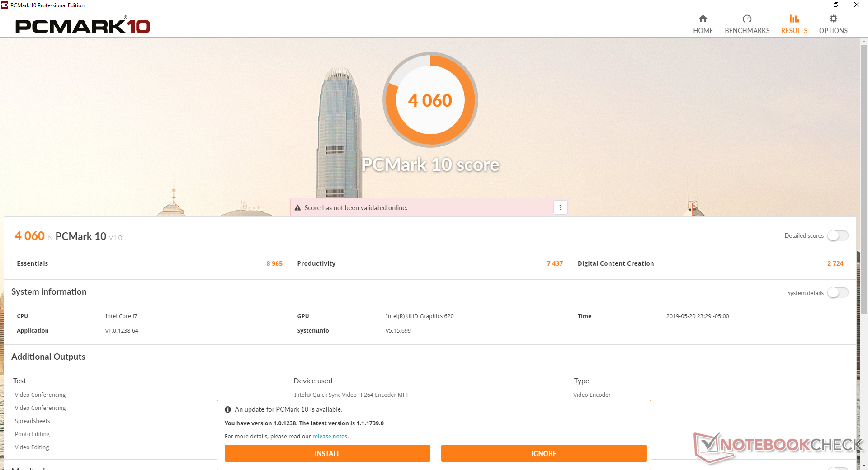Click the Spreadsheets test row
Viewport: 868px width, 470px height.
33,421
